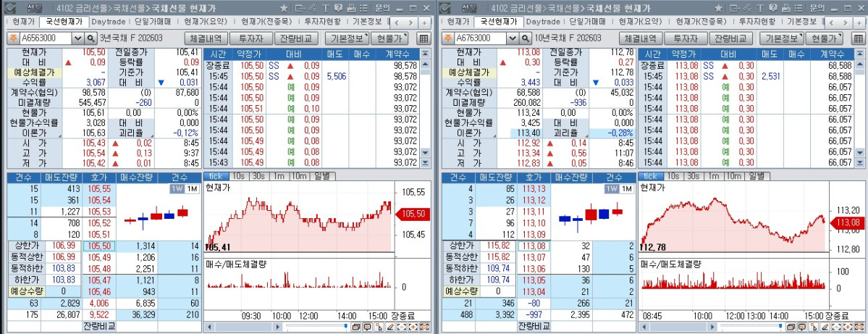Click the 문의 button in the left window title bar
Image resolution: width=868 pixels, height=334 pixels.
pyautogui.click(x=382, y=8)
